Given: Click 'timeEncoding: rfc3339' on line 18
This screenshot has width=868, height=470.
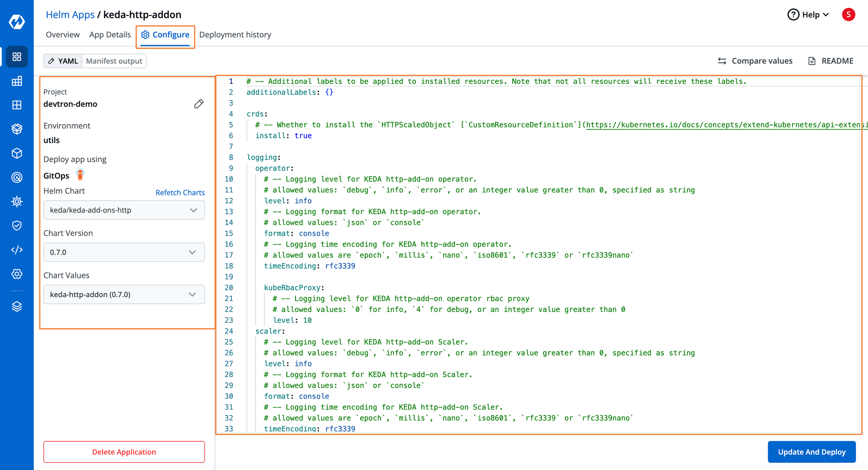Looking at the screenshot, I should point(309,266).
